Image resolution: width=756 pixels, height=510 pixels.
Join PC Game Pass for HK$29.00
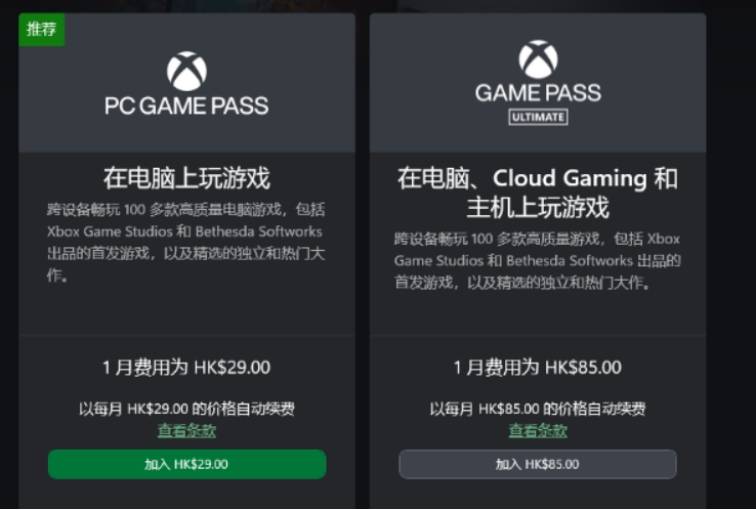coord(186,464)
